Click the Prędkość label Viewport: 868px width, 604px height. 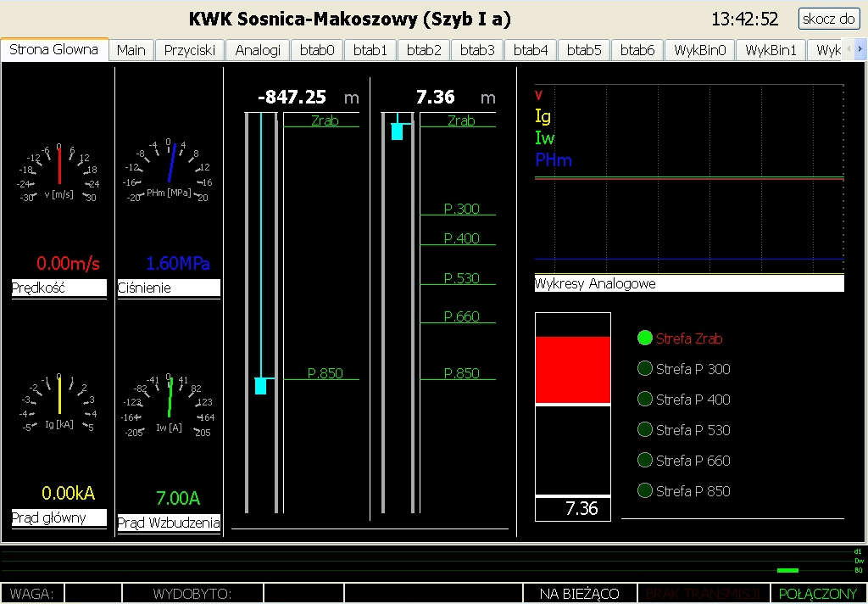point(59,288)
